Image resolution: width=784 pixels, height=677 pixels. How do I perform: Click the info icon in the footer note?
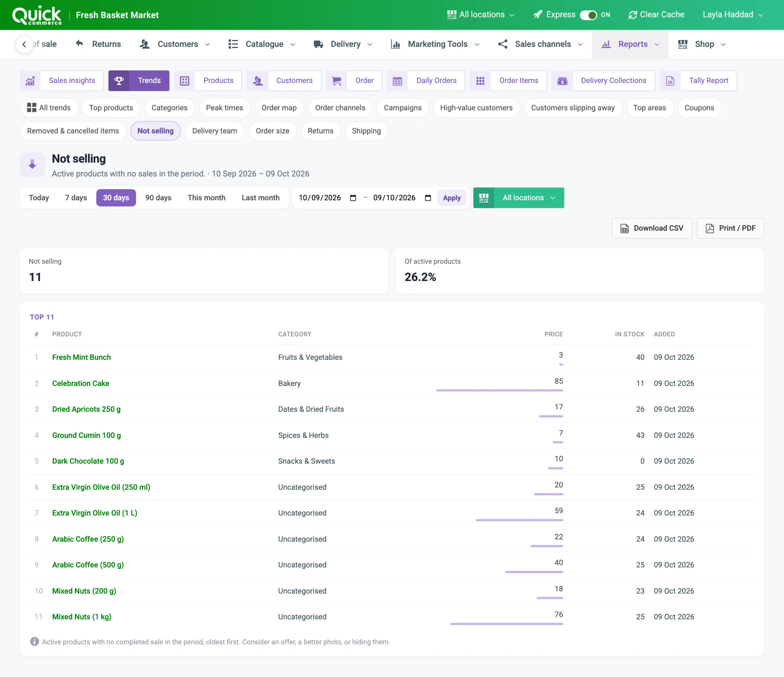coord(35,642)
